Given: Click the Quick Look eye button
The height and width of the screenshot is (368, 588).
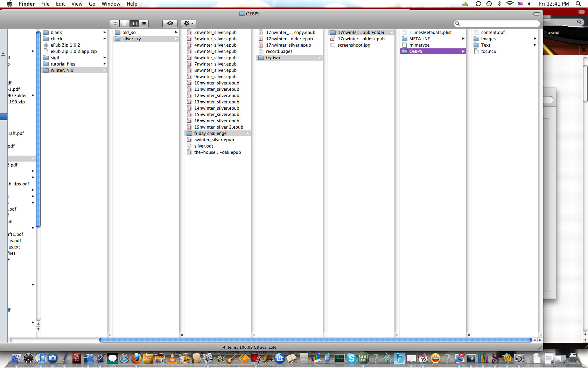Looking at the screenshot, I should tap(170, 23).
